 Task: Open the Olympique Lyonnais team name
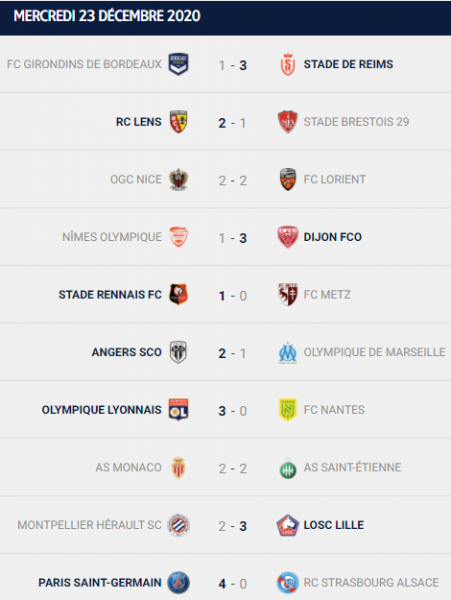[x=101, y=410]
